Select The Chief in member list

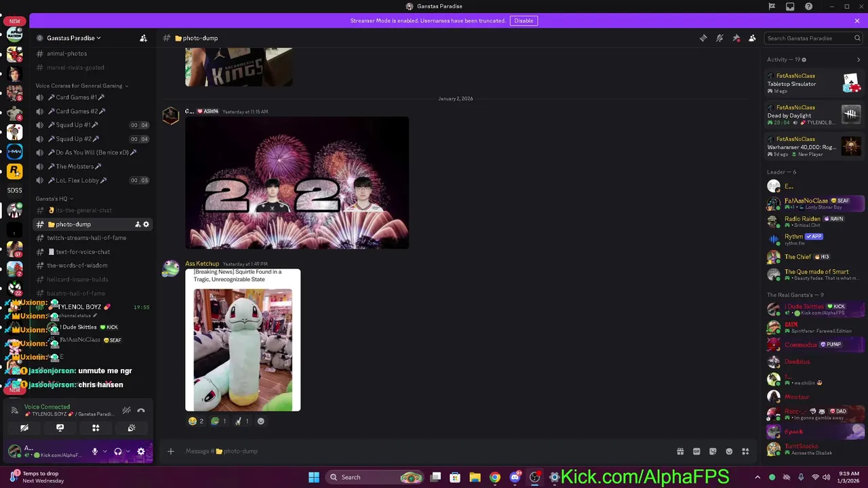pyautogui.click(x=814, y=257)
